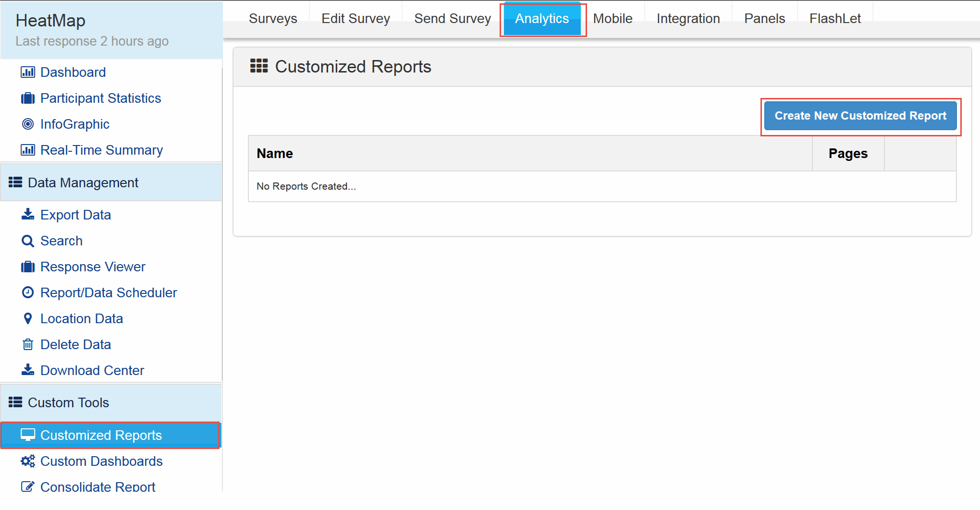Switch to the Mobile tab
Screen dimensions: 980x510
click(612, 18)
